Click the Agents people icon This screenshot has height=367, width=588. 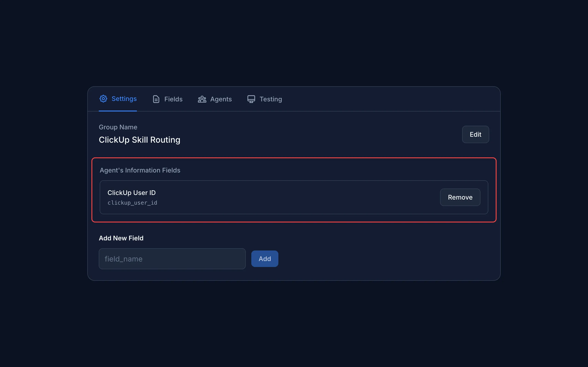coord(202,99)
